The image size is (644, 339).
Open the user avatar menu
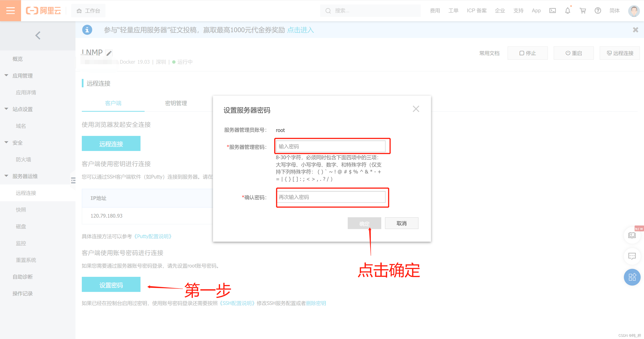pyautogui.click(x=634, y=11)
